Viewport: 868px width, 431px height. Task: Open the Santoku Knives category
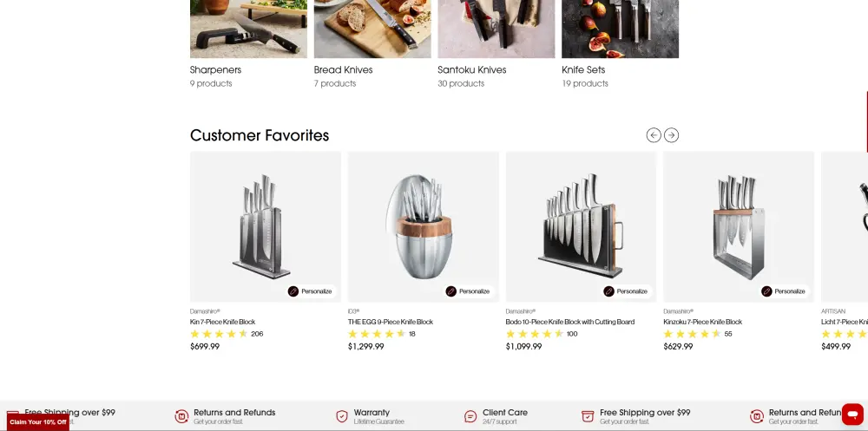471,69
